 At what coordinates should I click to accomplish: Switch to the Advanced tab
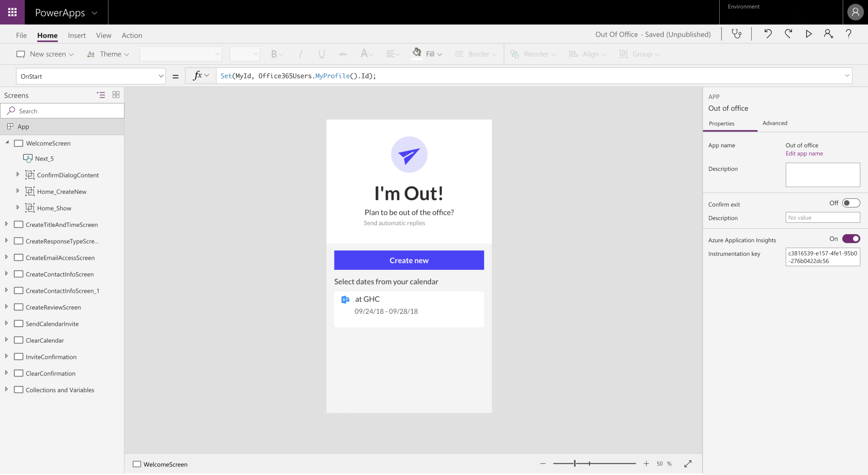point(774,123)
